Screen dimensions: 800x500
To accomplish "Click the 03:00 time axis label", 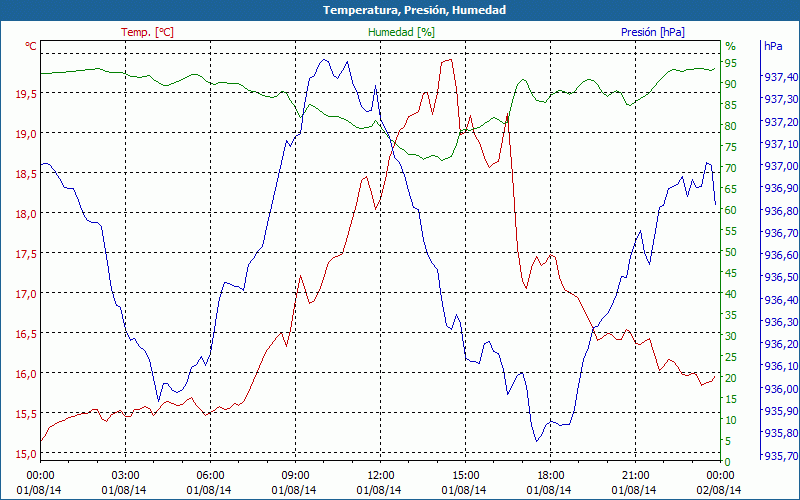I will (125, 476).
